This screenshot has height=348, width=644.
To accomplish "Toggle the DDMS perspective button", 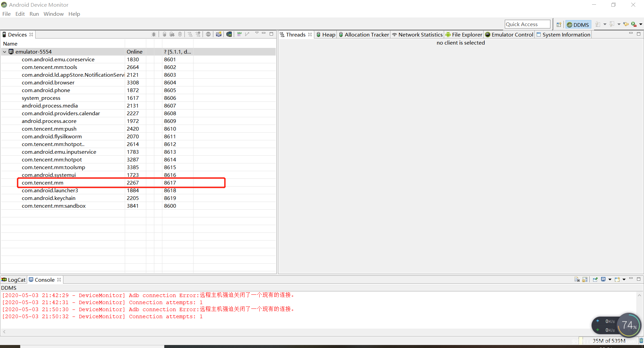I will coord(578,24).
